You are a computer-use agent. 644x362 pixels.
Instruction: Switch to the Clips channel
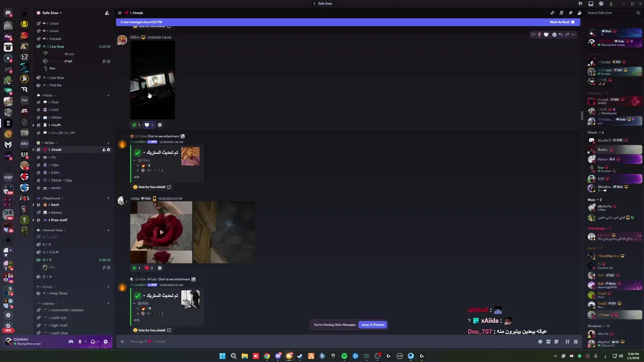[x=73, y=165]
